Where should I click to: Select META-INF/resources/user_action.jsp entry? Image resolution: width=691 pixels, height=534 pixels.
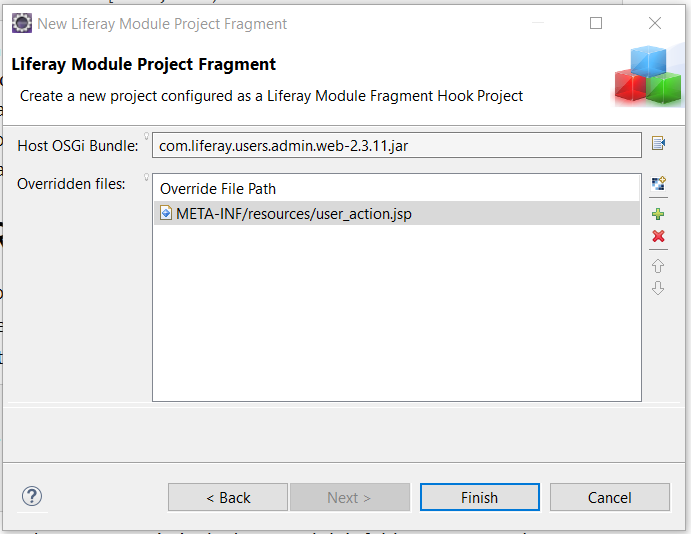294,213
